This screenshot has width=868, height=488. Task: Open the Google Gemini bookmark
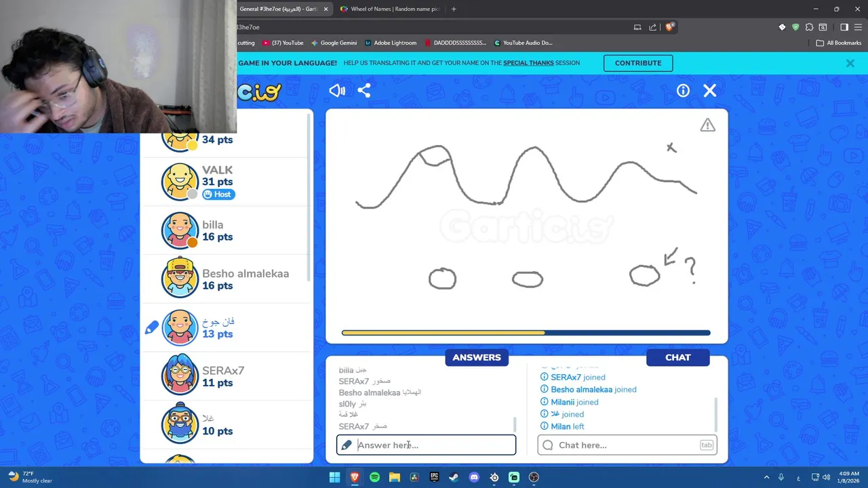[334, 43]
